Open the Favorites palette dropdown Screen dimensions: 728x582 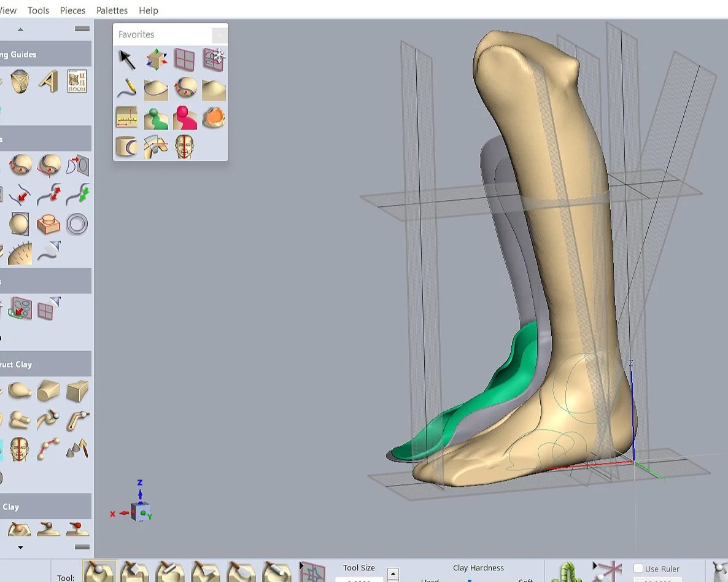point(220,34)
